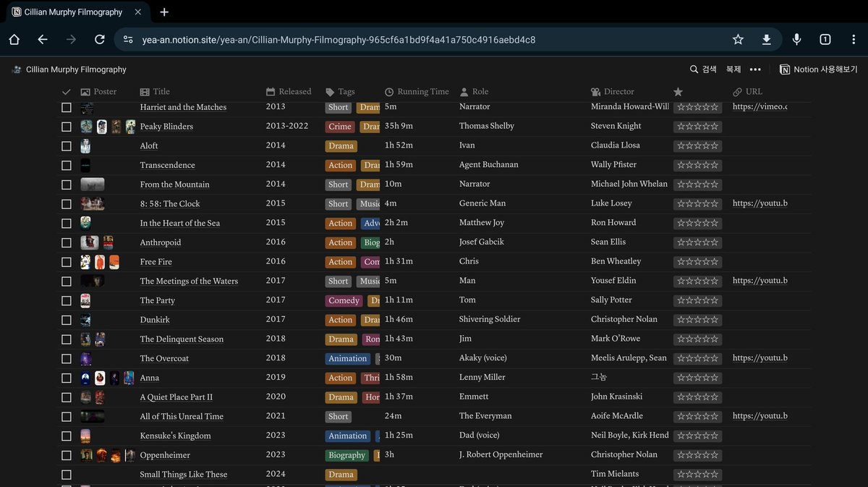Go to browser home page

(x=14, y=40)
